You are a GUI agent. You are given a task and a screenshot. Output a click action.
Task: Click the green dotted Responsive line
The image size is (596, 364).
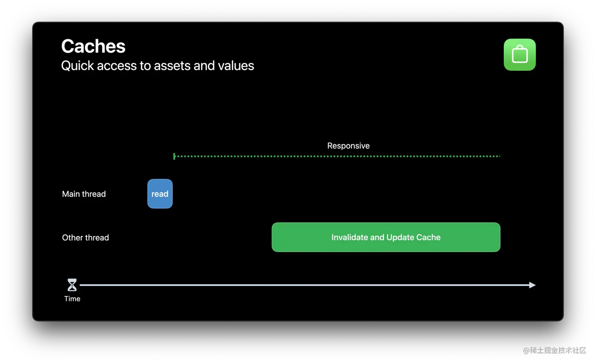coord(337,156)
